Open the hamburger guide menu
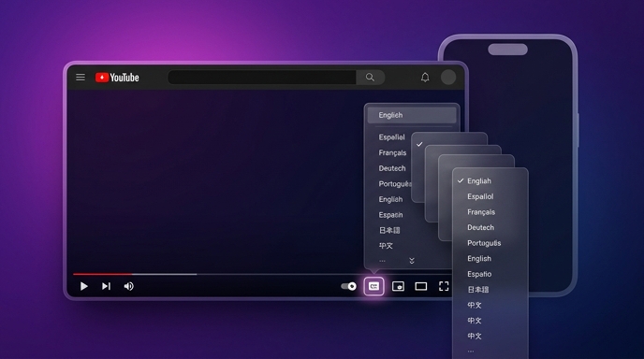The height and width of the screenshot is (359, 644). pos(80,78)
